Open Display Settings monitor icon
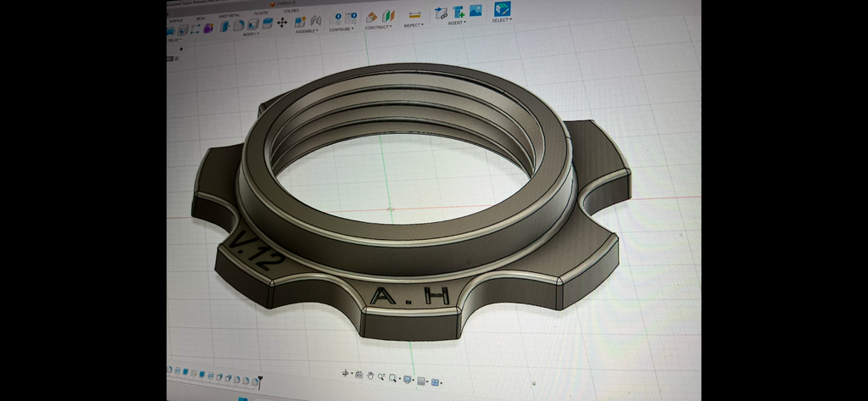This screenshot has width=868, height=401. pos(407,380)
